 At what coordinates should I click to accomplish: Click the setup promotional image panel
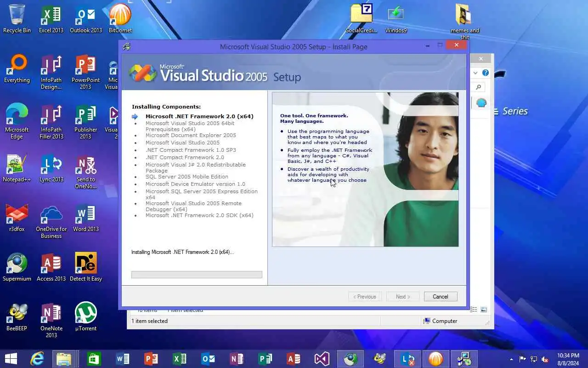coord(365,169)
